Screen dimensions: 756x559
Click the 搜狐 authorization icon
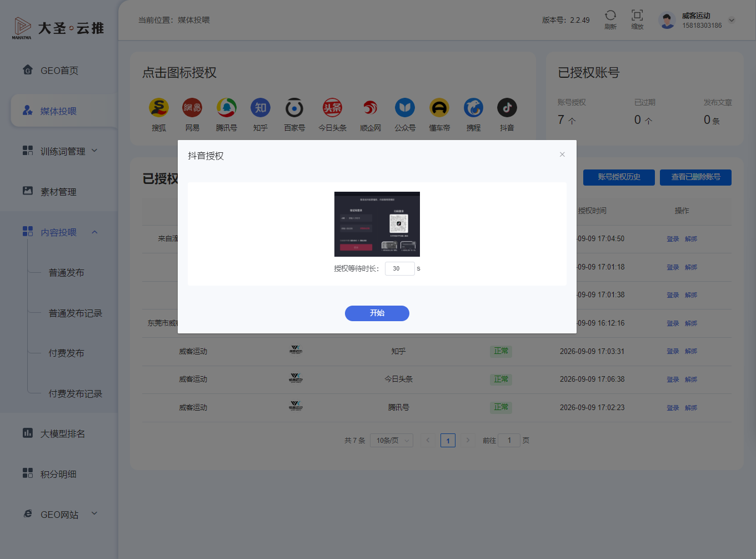pos(159,108)
